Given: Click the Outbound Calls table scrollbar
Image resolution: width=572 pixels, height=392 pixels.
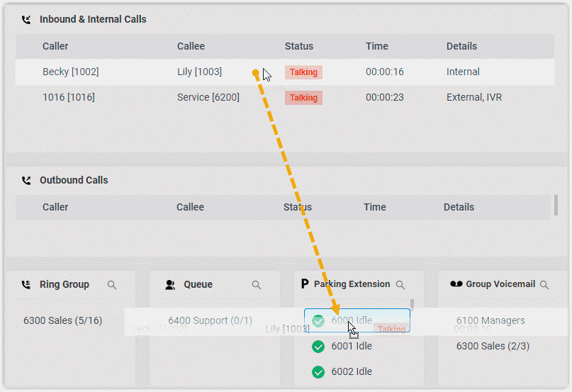Looking at the screenshot, I should click(555, 205).
